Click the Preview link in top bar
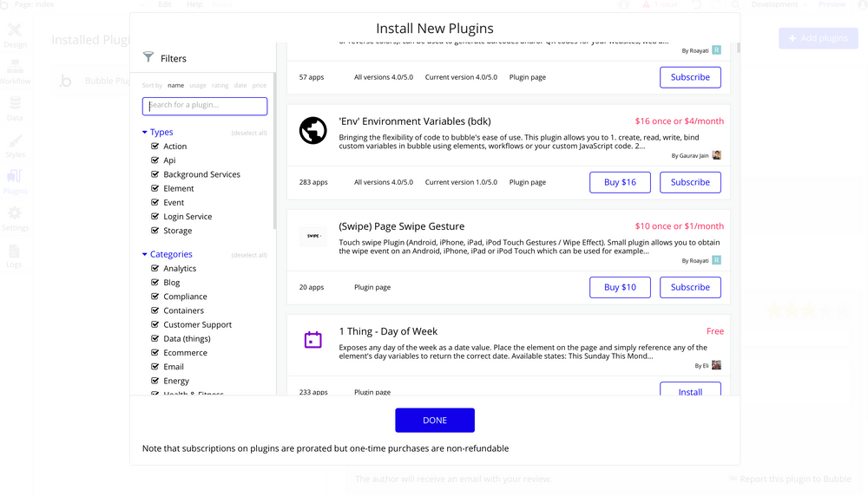Viewport: 868px width, 496px height. click(832, 4)
